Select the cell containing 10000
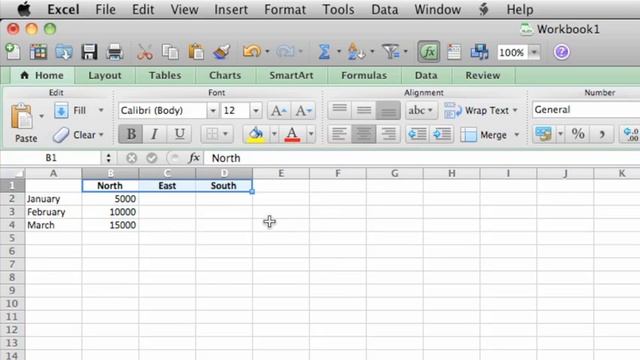640x360 pixels. (x=110, y=212)
